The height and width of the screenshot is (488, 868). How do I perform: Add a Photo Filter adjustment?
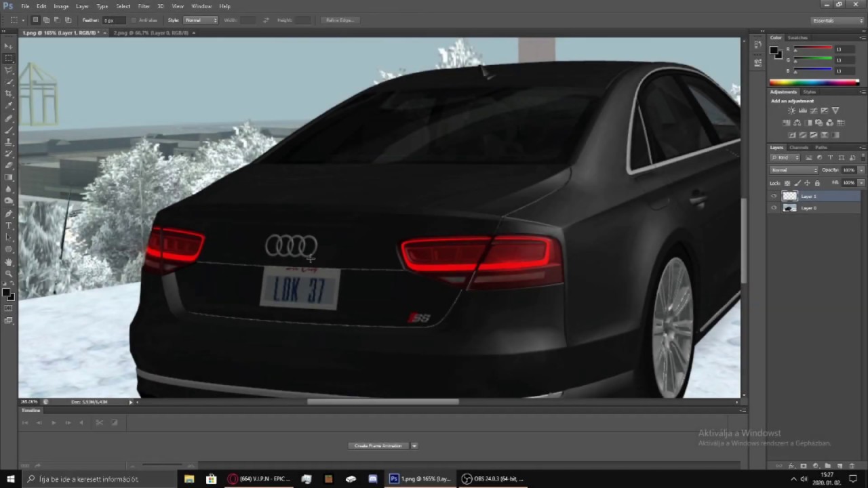819,123
